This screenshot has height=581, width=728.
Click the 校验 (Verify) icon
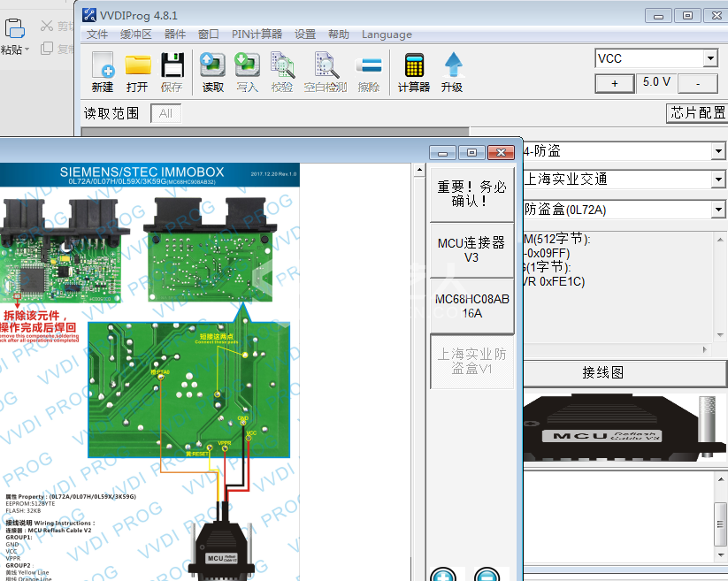[x=282, y=65]
